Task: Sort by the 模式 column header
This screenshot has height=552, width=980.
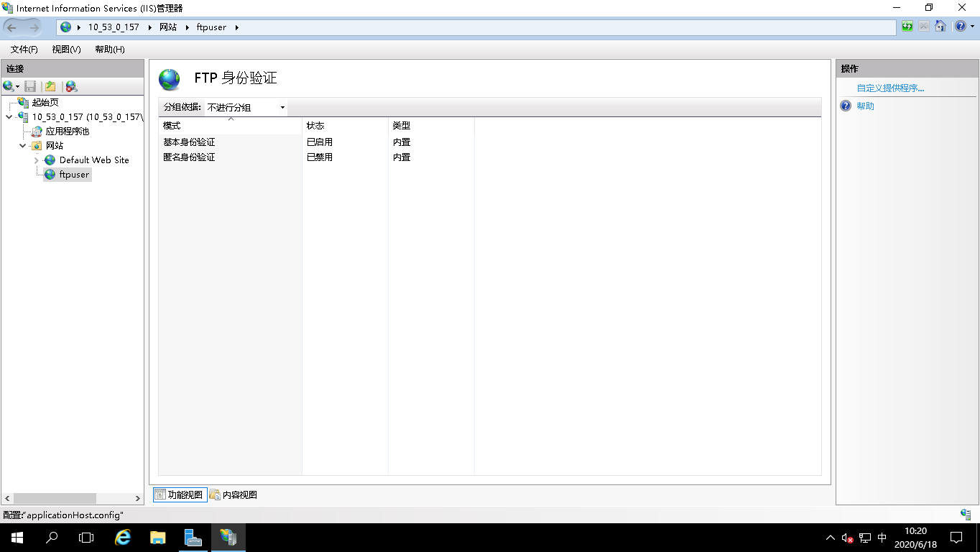Action: point(230,126)
